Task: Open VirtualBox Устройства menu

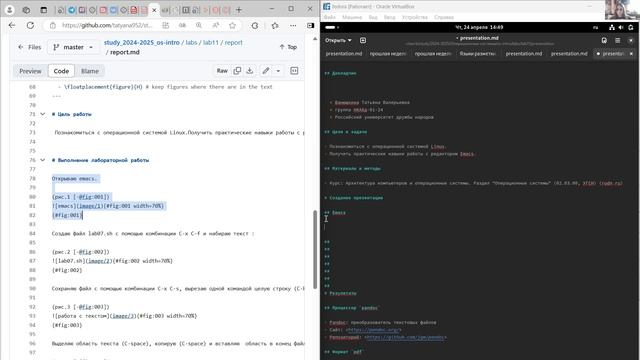Action: (415, 18)
